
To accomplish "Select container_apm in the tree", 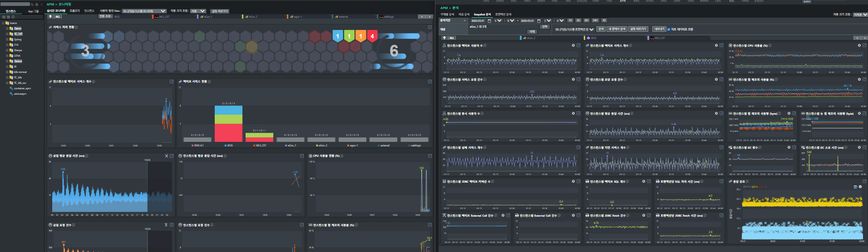I will point(22,88).
